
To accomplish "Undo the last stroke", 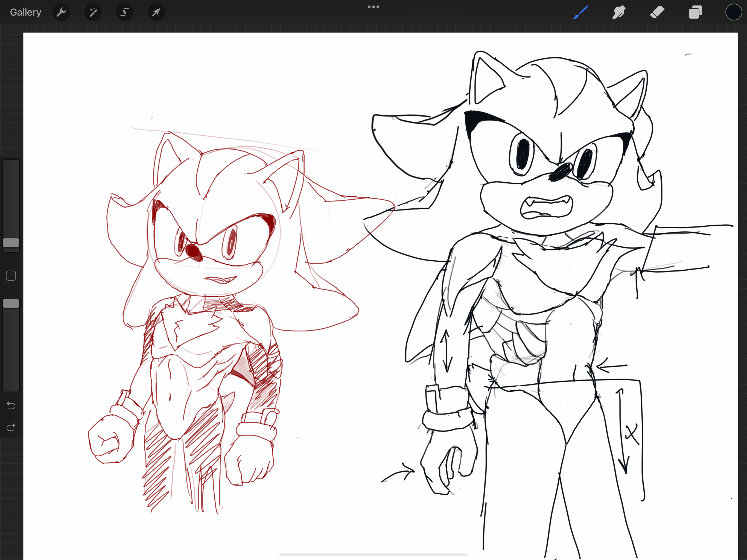I will [x=11, y=405].
